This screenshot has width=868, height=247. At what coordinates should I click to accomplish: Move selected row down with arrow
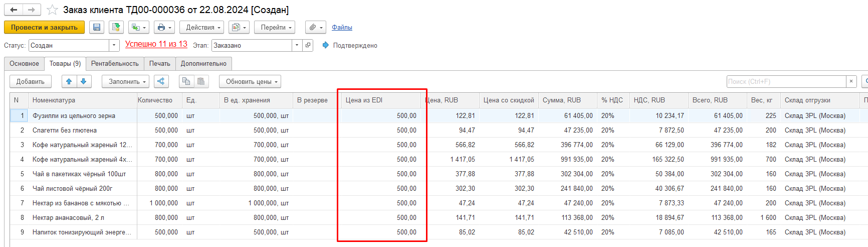coord(84,81)
